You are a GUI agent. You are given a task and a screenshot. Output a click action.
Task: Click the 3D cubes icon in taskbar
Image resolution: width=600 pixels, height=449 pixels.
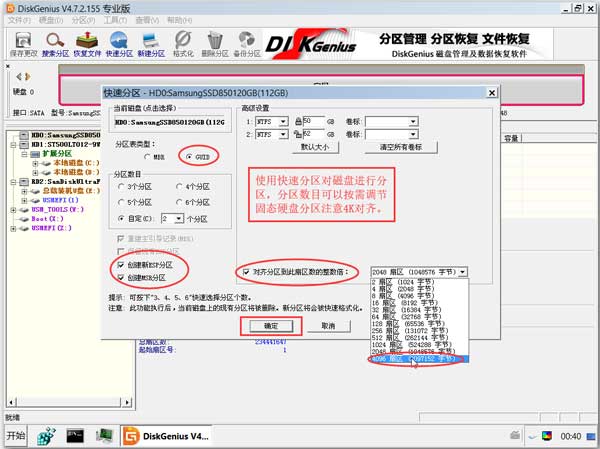coord(46,436)
